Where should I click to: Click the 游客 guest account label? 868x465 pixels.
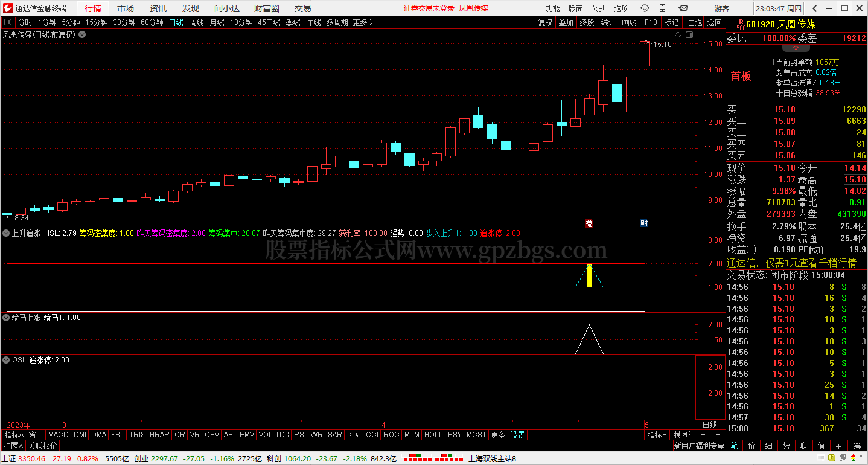point(721,8)
